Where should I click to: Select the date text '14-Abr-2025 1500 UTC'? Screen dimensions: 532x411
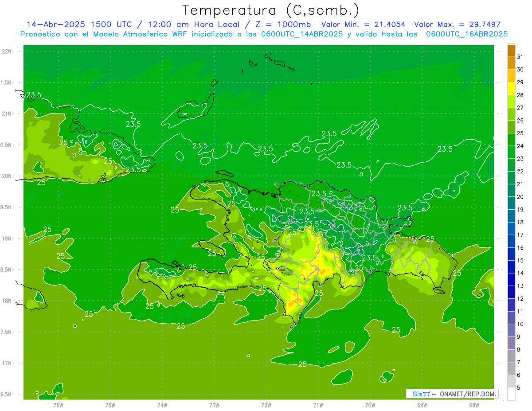tap(79, 24)
